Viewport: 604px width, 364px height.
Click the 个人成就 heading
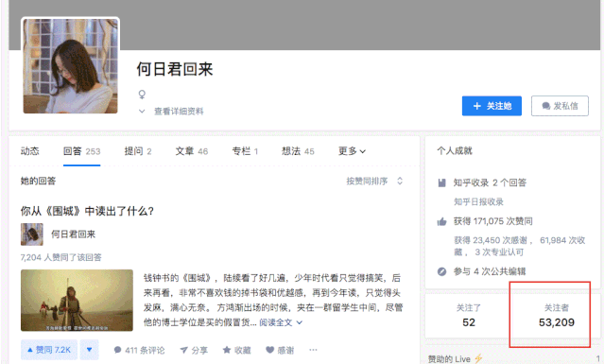[x=455, y=150]
